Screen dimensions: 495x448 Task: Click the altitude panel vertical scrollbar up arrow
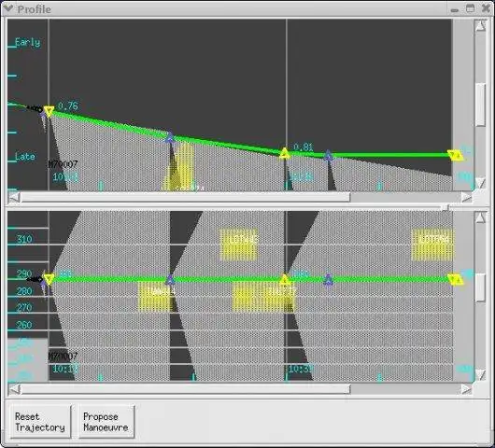tap(480, 217)
